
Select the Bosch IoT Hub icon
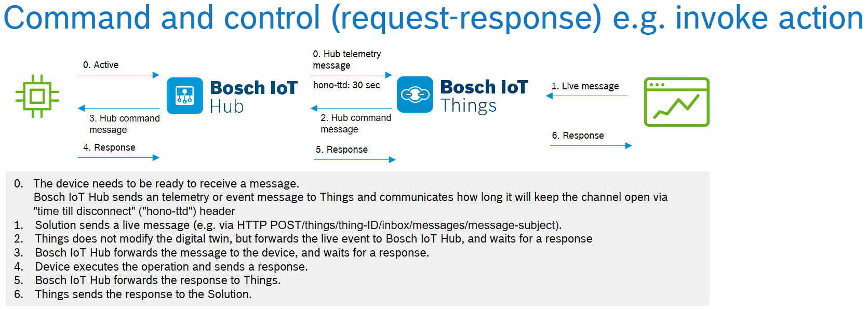[185, 96]
